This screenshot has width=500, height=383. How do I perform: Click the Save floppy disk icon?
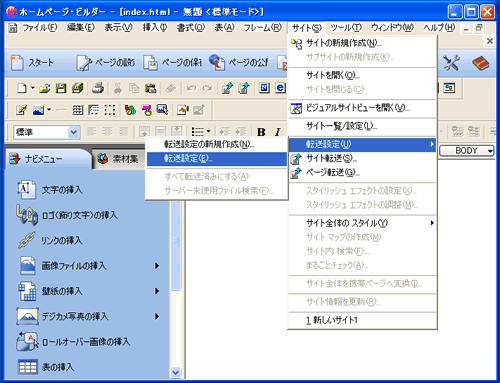[x=61, y=88]
